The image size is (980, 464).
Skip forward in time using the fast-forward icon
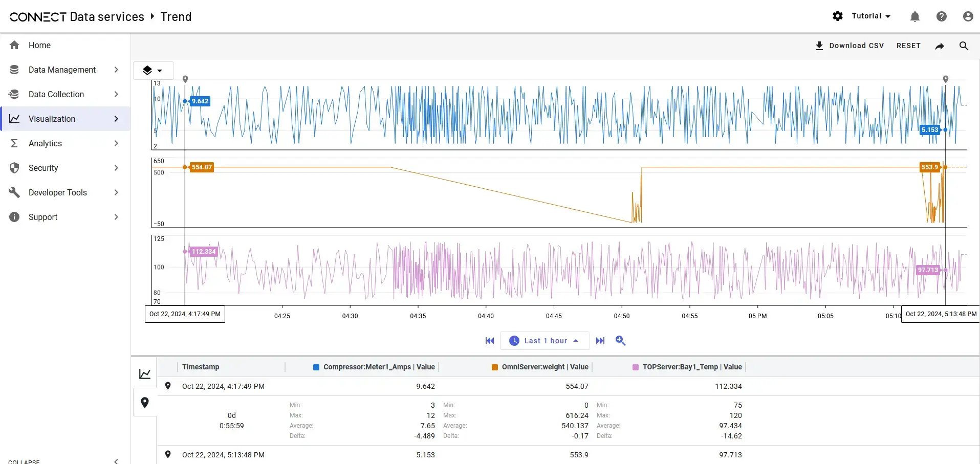tap(600, 340)
